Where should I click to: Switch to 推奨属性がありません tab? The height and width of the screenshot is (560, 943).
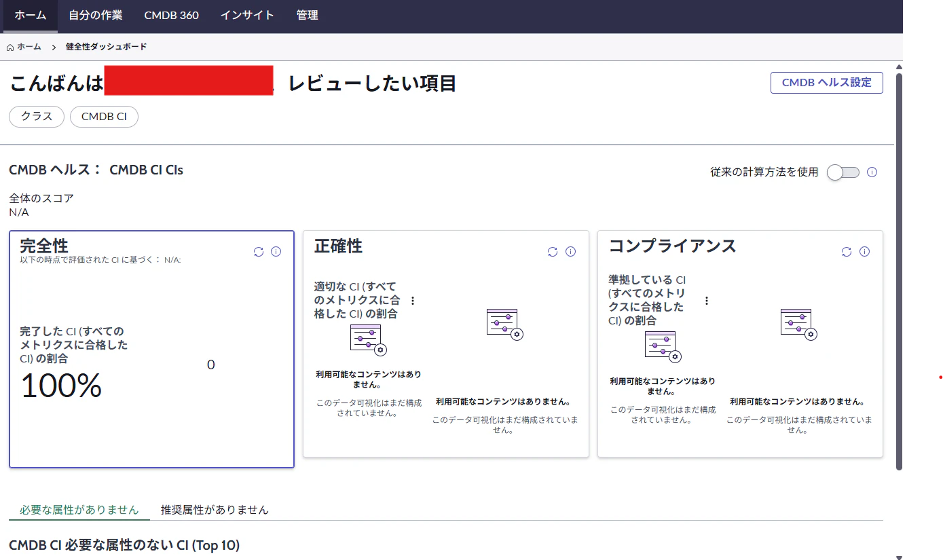tap(215, 510)
